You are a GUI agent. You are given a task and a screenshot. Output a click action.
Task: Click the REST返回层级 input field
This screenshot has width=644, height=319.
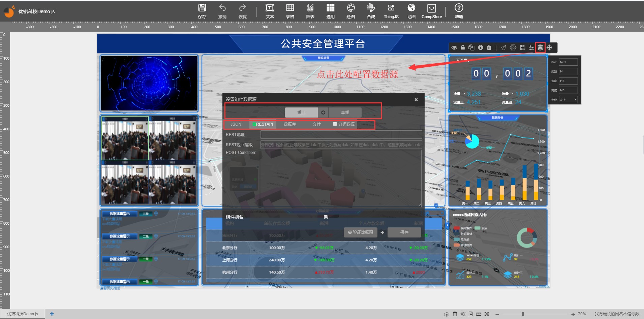(x=341, y=145)
